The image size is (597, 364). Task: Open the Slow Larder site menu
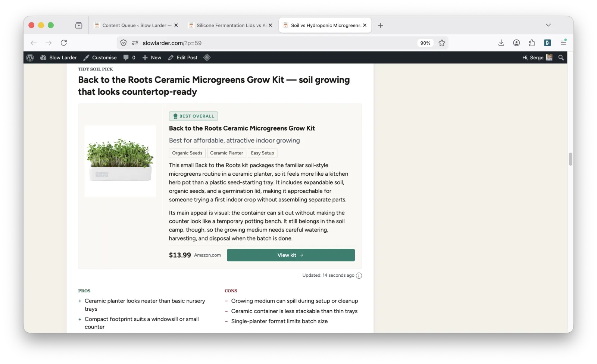pos(58,57)
